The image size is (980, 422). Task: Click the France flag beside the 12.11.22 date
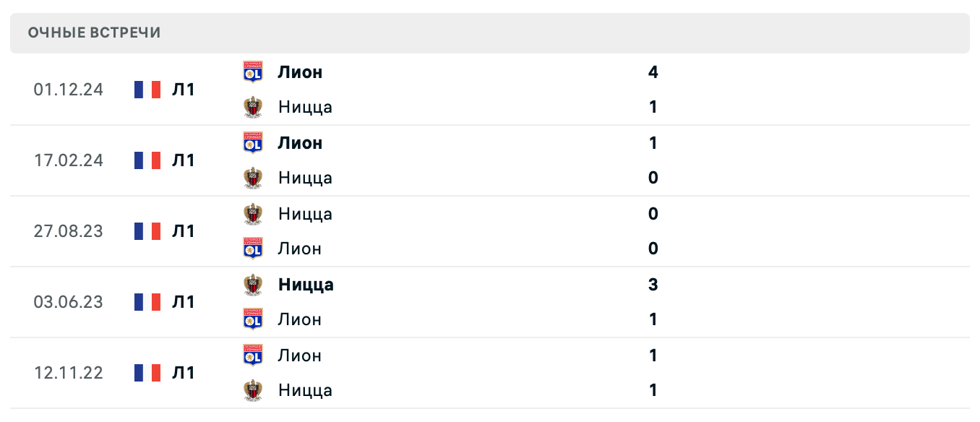click(x=147, y=373)
